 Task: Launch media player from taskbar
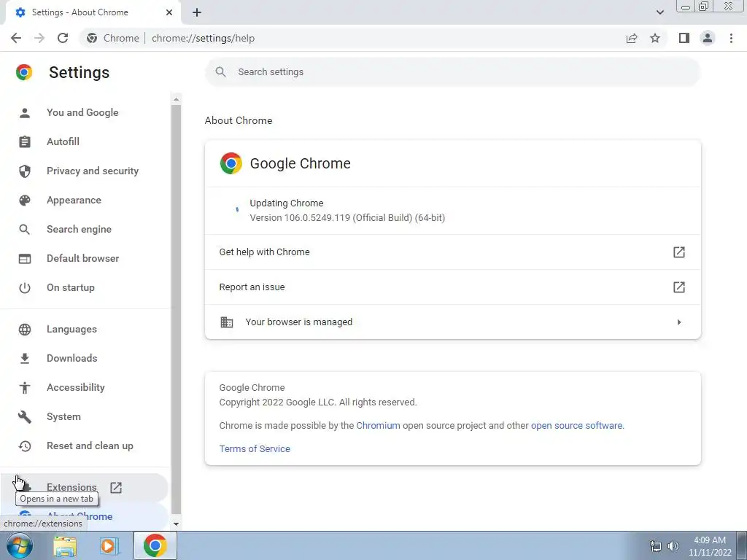109,546
